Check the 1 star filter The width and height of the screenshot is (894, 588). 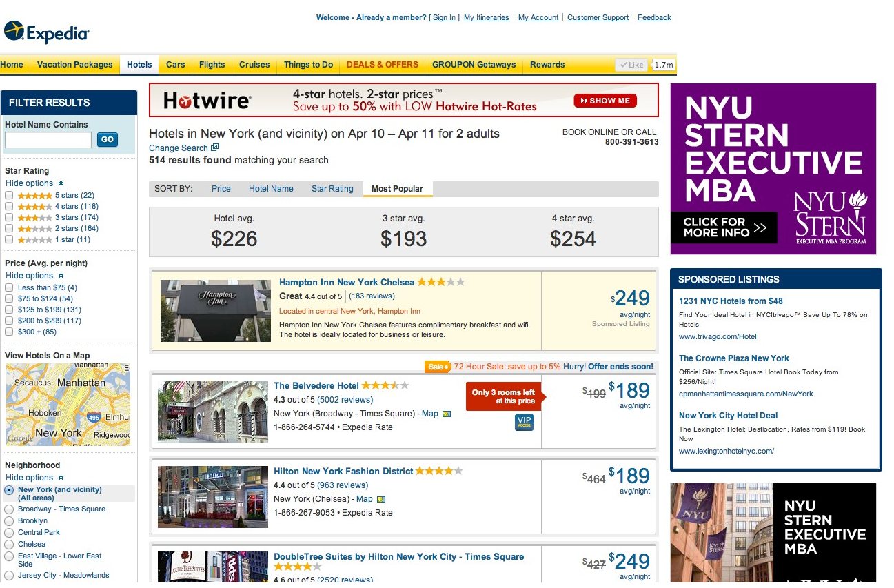click(9, 239)
